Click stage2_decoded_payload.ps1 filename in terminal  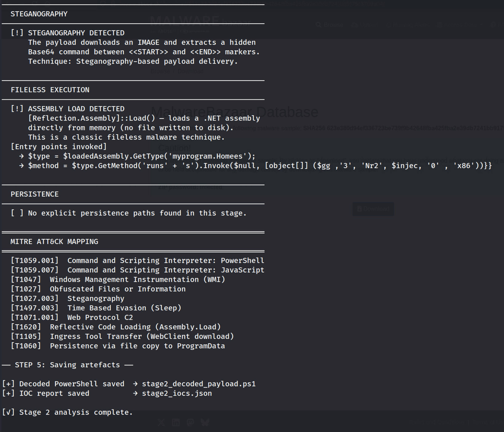tap(199, 384)
